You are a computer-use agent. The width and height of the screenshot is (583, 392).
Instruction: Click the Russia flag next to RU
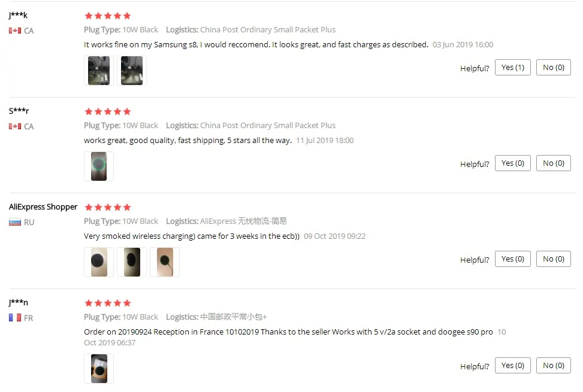coord(15,223)
